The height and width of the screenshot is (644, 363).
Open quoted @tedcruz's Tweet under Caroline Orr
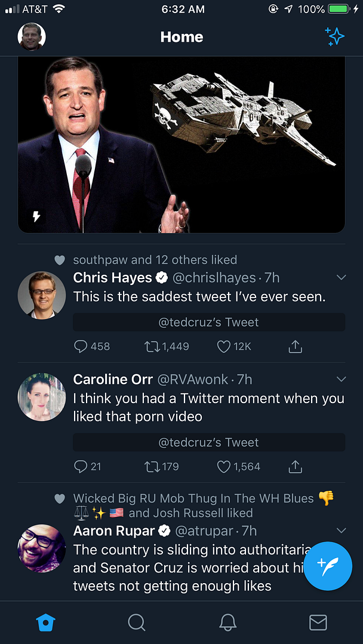209,442
